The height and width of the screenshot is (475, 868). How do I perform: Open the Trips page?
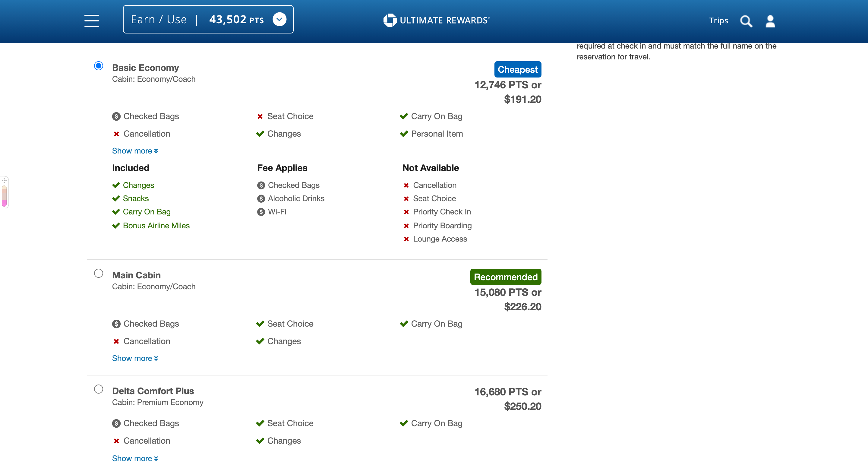tap(718, 21)
